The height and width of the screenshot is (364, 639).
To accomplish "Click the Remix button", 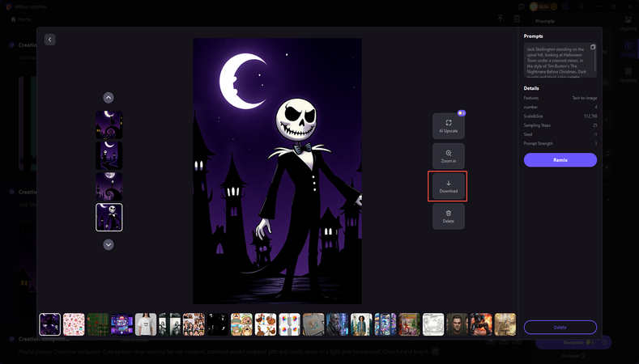I will pos(560,160).
